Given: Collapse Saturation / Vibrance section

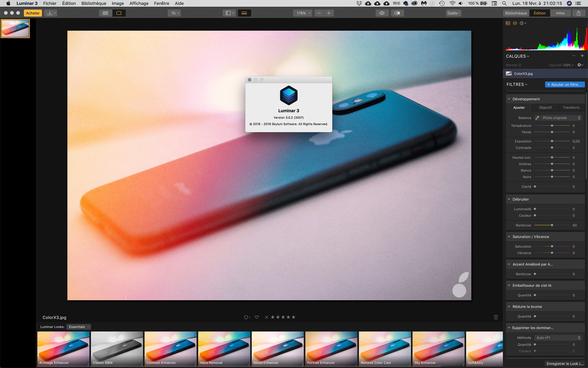Looking at the screenshot, I should click(509, 237).
